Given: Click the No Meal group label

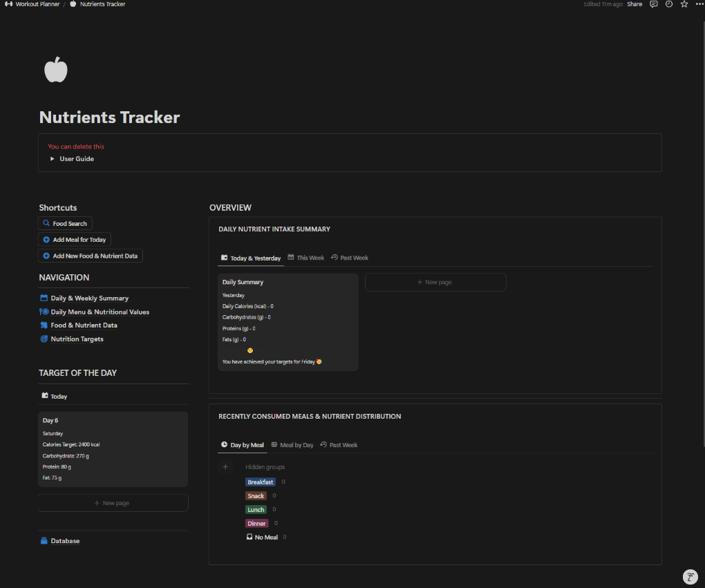Looking at the screenshot, I should (x=266, y=537).
